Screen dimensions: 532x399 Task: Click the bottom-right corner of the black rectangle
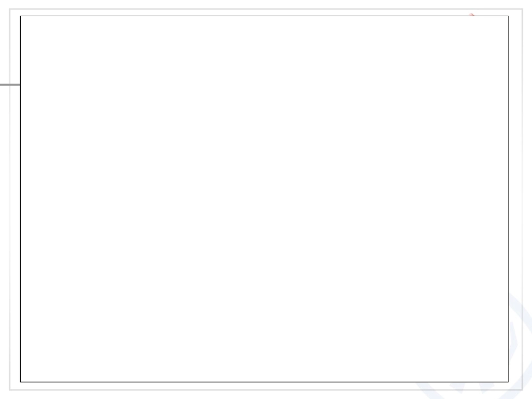click(508, 382)
